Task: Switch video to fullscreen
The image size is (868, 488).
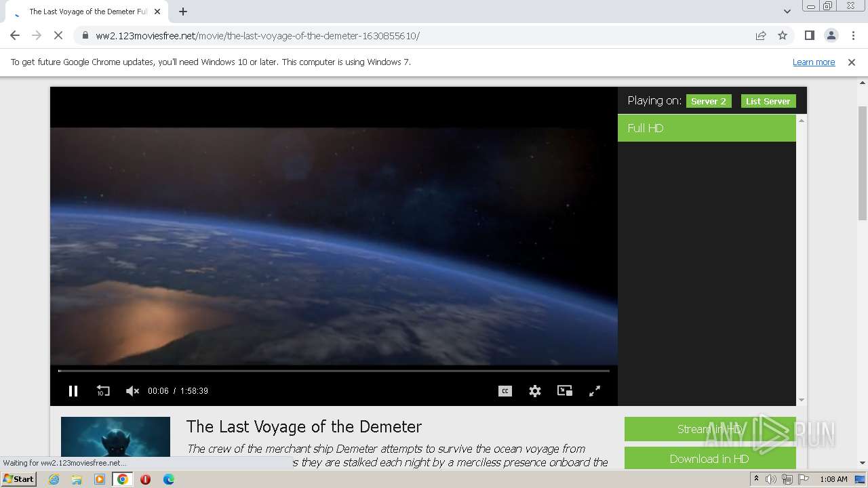Action: coord(595,391)
